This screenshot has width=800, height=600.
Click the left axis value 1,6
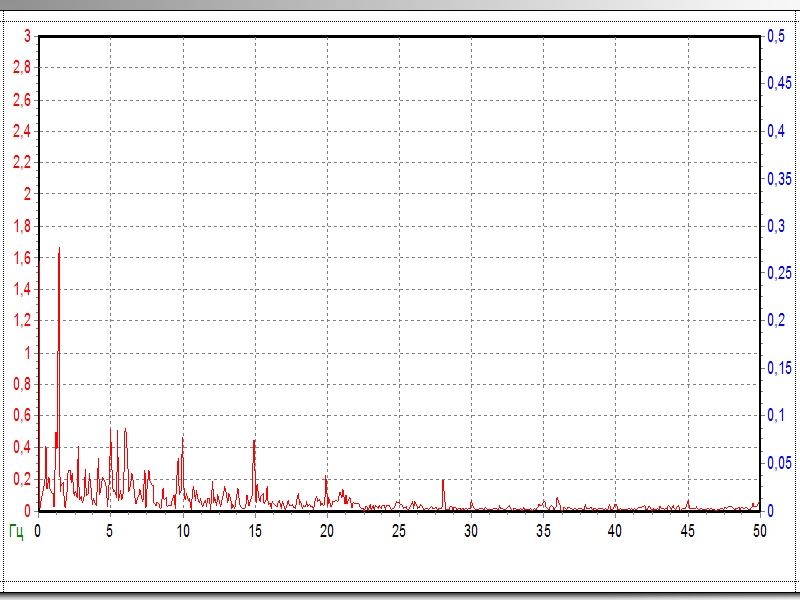pyautogui.click(x=22, y=258)
